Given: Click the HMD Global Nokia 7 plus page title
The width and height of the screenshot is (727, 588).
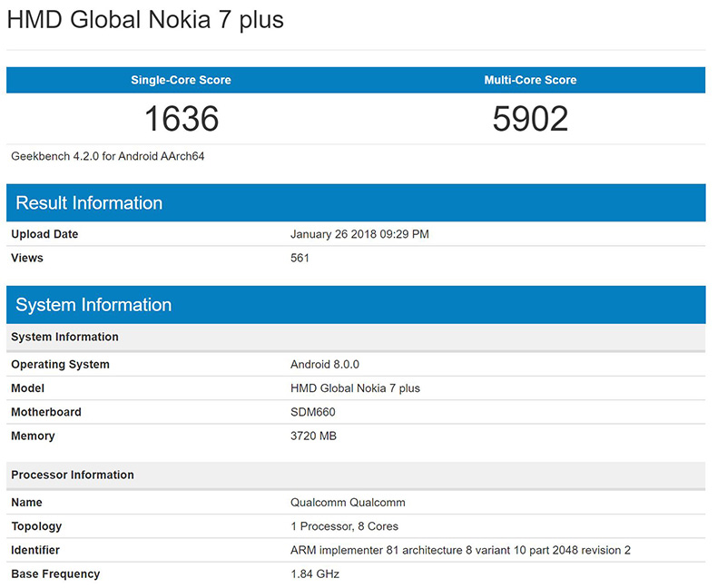Looking at the screenshot, I should (145, 20).
